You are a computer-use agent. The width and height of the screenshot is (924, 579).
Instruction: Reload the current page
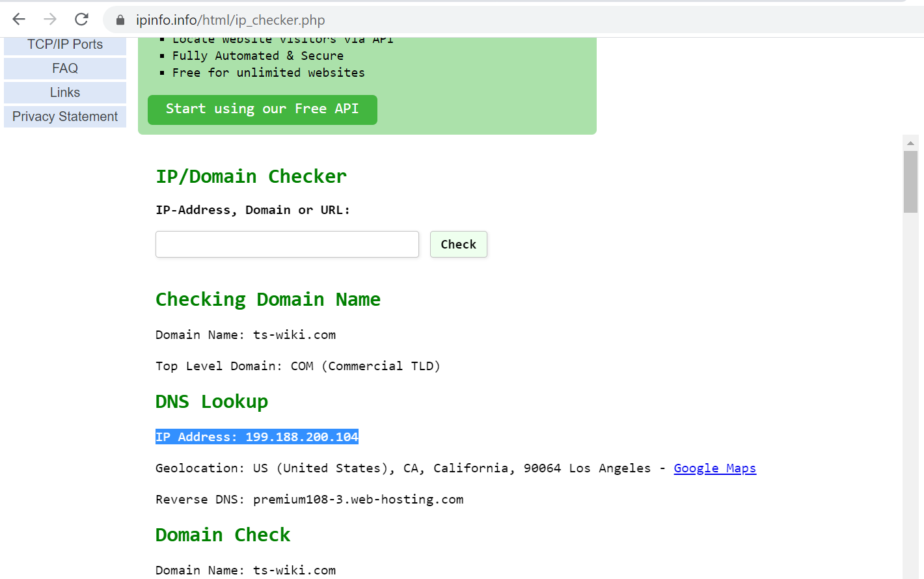[81, 20]
